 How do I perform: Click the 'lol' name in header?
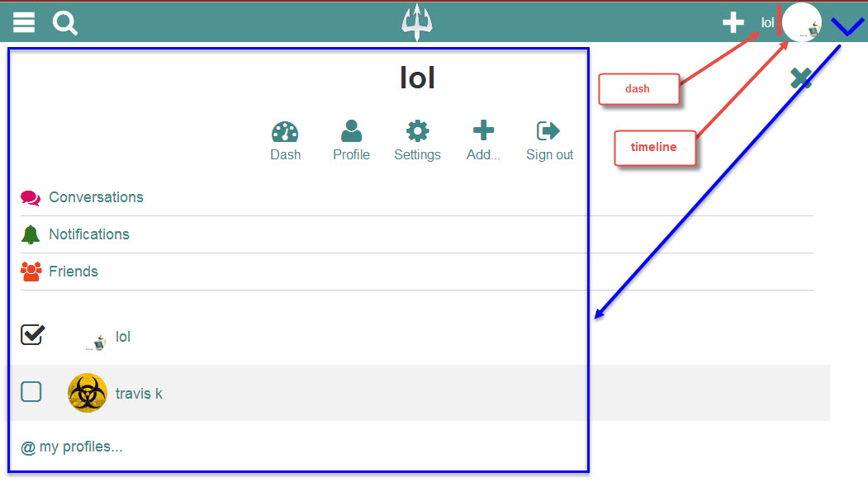767,22
